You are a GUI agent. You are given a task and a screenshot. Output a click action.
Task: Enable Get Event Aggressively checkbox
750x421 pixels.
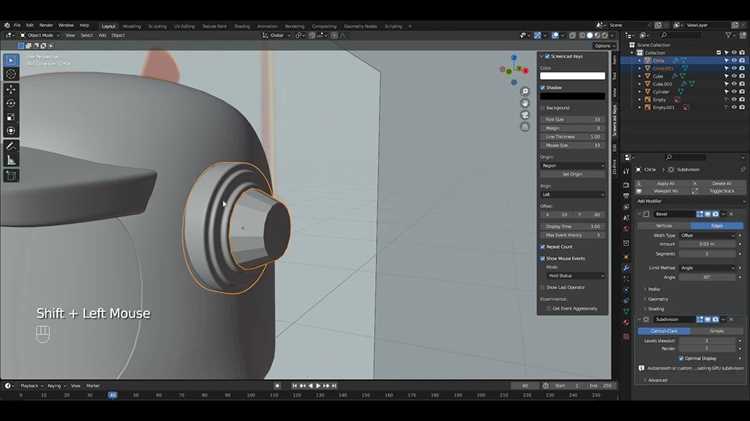tap(549, 309)
